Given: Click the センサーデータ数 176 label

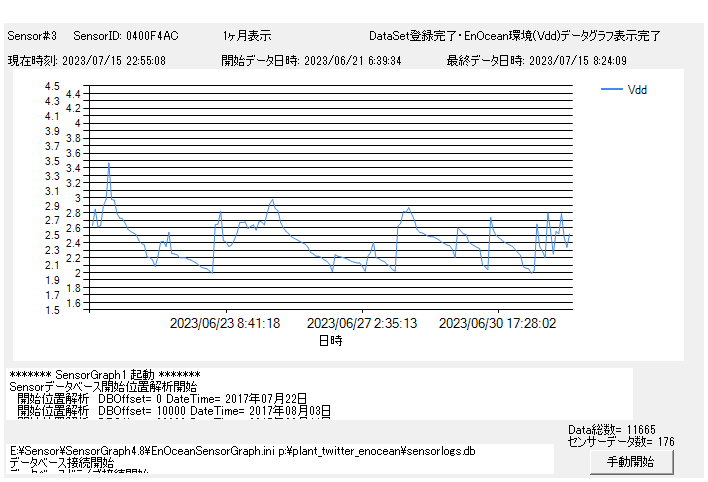Looking at the screenshot, I should (x=619, y=441).
